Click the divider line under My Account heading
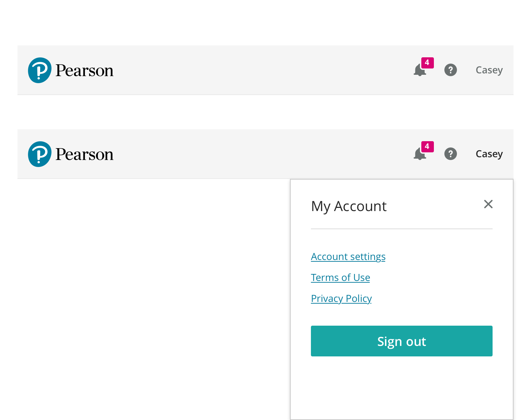531x420 pixels. 401,229
